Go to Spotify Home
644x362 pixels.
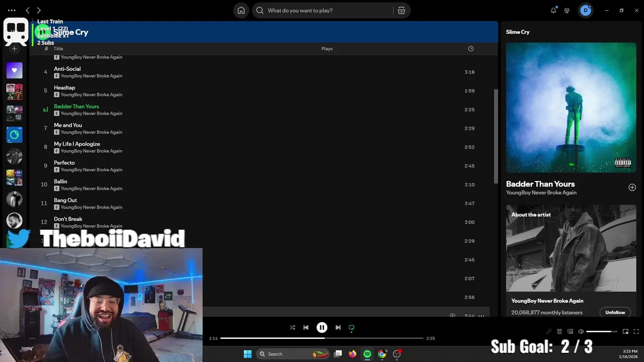(x=241, y=11)
